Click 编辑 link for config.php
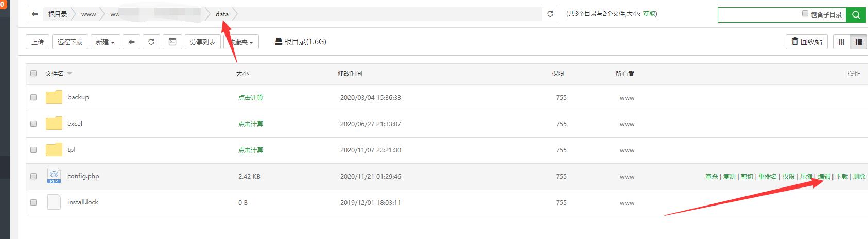Image resolution: width=868 pixels, height=239 pixels. coord(824,176)
